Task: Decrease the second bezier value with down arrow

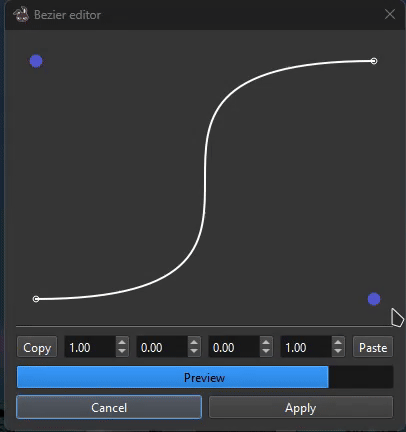Action: [194, 351]
